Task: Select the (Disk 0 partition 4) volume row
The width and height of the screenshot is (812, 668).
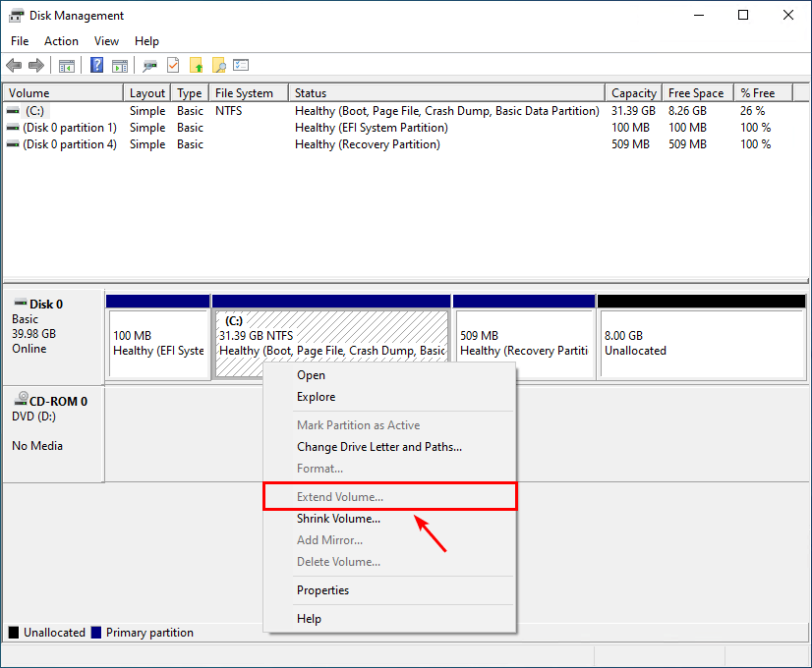Action: [398, 143]
